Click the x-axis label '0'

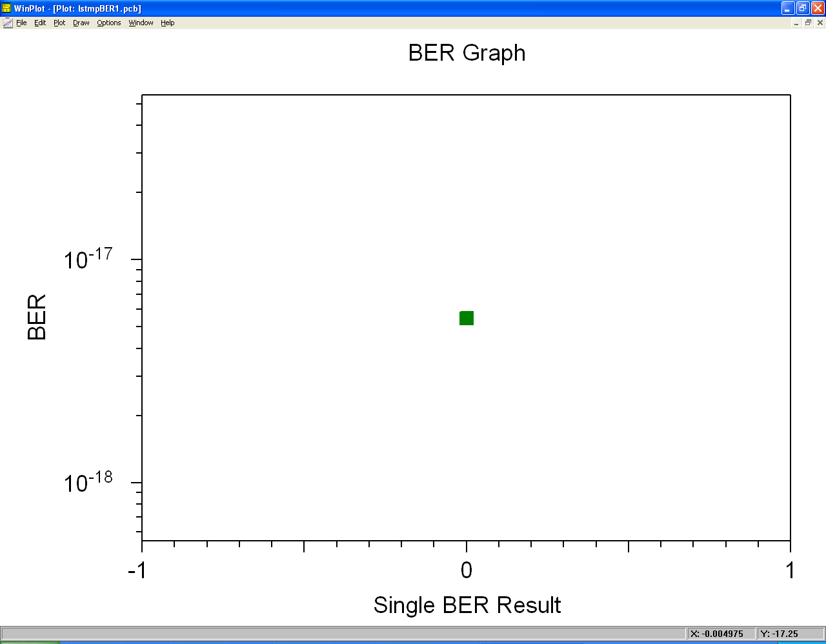coord(467,570)
